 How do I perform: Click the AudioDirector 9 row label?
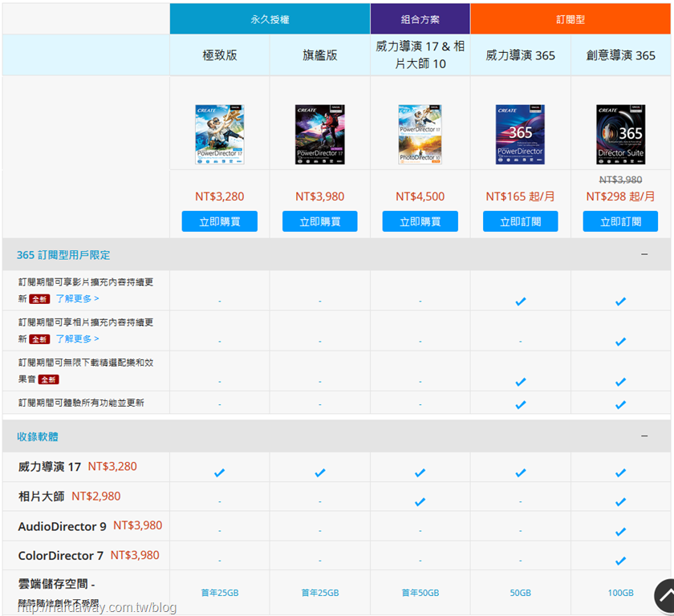click(63, 526)
